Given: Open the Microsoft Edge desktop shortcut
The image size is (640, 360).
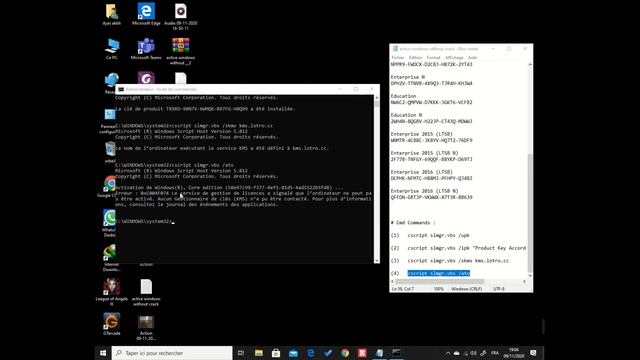Looking at the screenshot, I should pyautogui.click(x=146, y=15).
